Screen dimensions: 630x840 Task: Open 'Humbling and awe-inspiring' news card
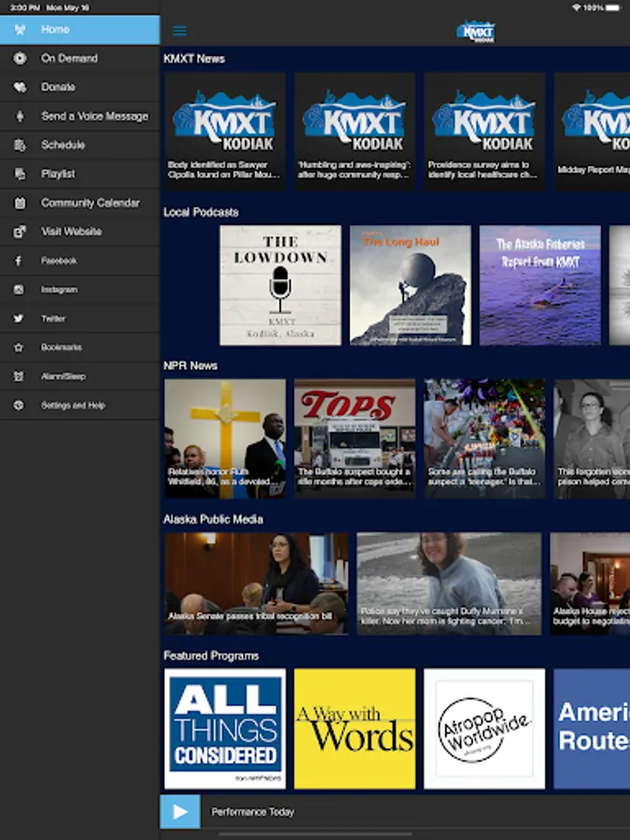tap(355, 132)
